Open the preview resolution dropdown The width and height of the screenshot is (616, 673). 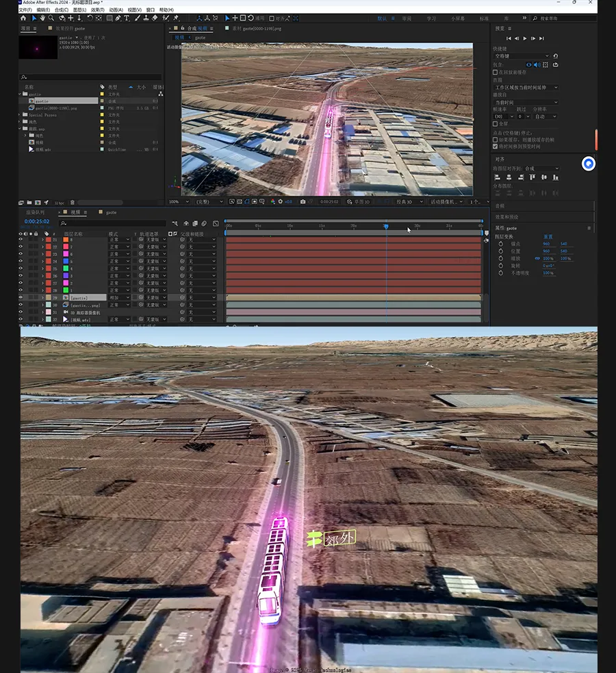tap(546, 116)
